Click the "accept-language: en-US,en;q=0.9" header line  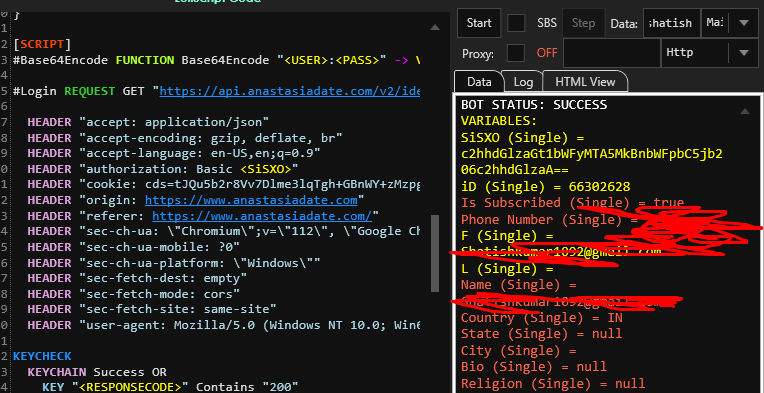[174, 153]
